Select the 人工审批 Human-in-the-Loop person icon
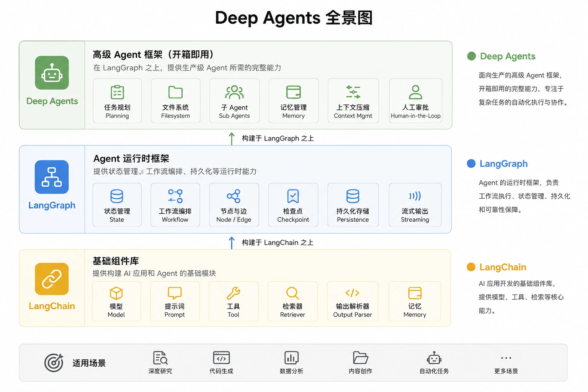 point(415,92)
